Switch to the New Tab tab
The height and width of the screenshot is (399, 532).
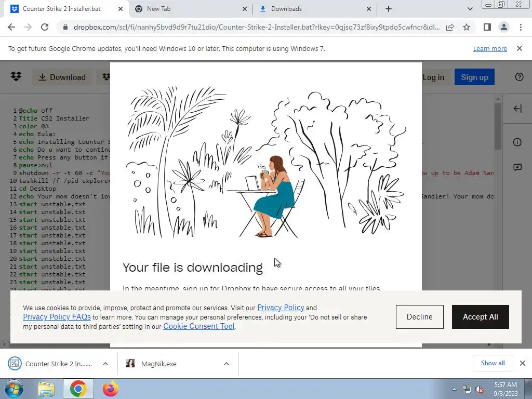[159, 9]
